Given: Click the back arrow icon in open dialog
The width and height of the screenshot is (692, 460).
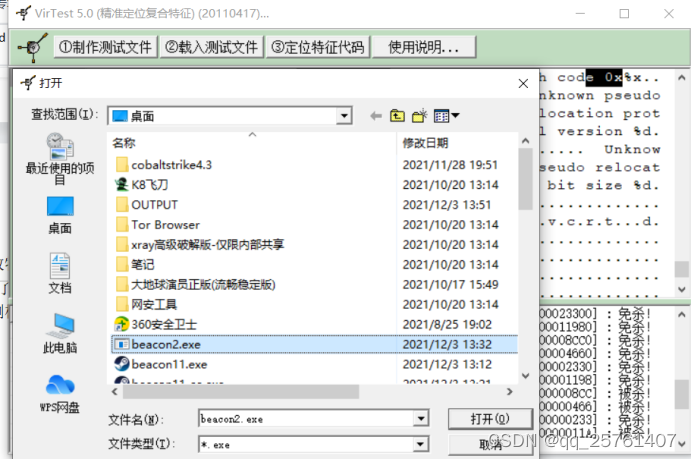Looking at the screenshot, I should point(376,116).
